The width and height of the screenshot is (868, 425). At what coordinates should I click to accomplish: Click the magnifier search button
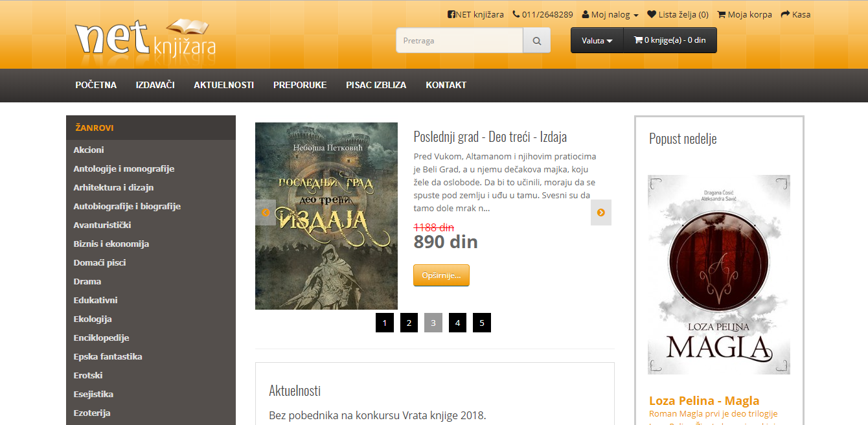pos(536,40)
